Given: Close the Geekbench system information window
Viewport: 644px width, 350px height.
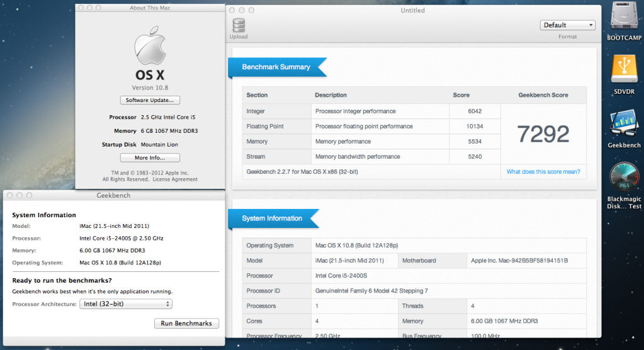Looking at the screenshot, I should click(10, 196).
